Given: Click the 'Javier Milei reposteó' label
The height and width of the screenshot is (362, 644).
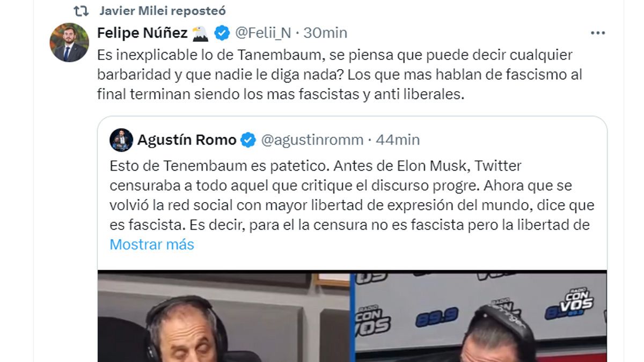Looking at the screenshot, I should click(x=163, y=11).
